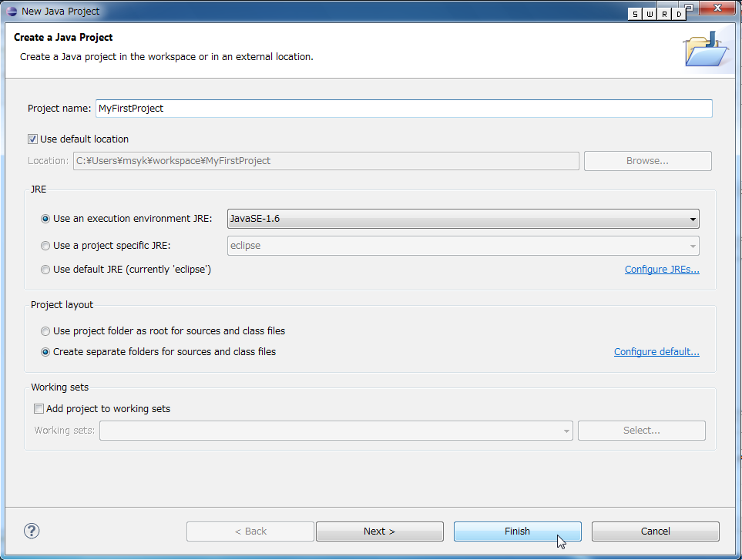Viewport: 742px width, 560px height.
Task: Click the Eclipse icon in title bar
Action: 9,11
